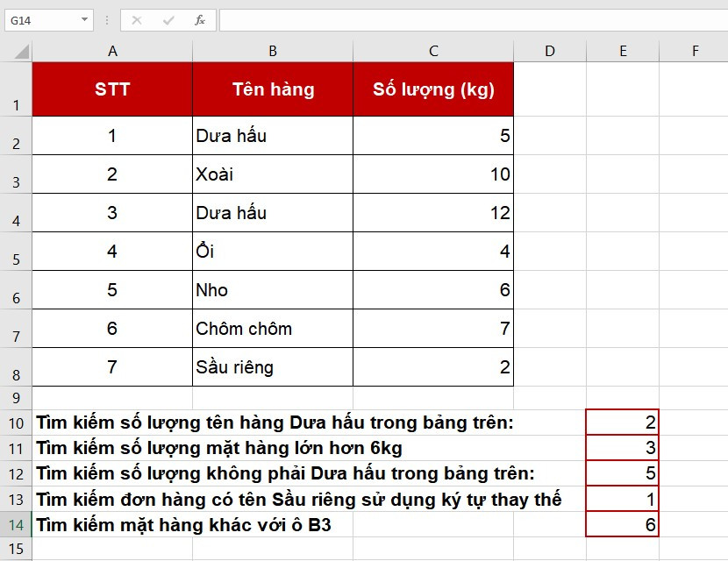The height and width of the screenshot is (561, 728).
Task: Select result cell E11 showing 3
Action: point(622,448)
